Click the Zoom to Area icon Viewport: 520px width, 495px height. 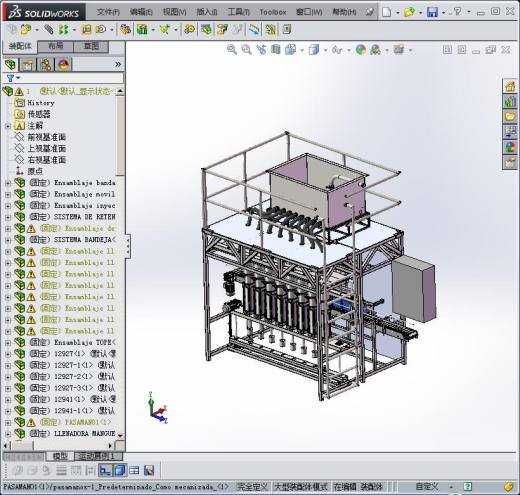tap(246, 50)
